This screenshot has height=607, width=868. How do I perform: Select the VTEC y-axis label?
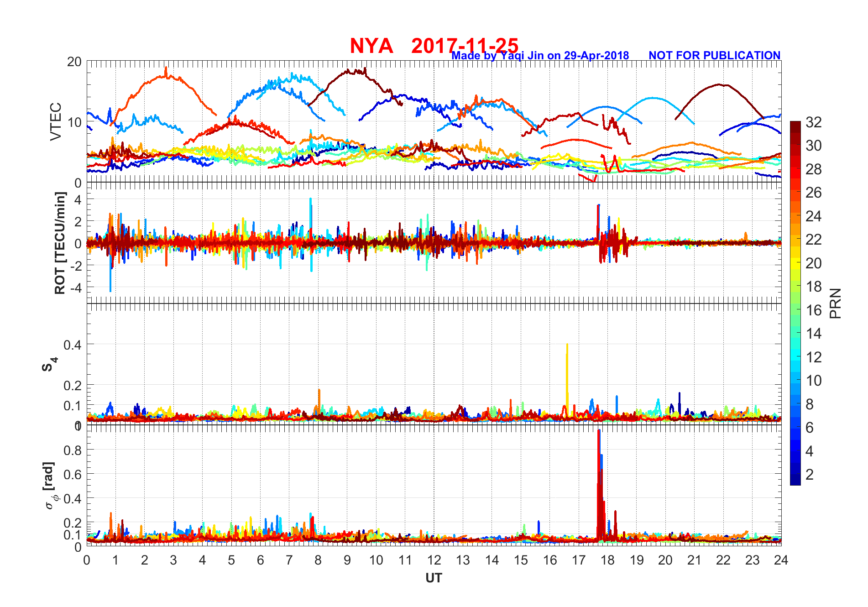pyautogui.click(x=55, y=121)
